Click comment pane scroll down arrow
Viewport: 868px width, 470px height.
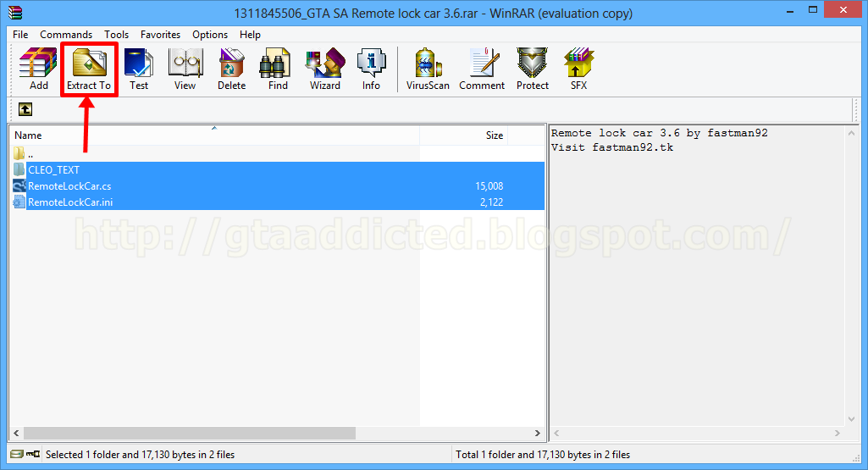(851, 420)
